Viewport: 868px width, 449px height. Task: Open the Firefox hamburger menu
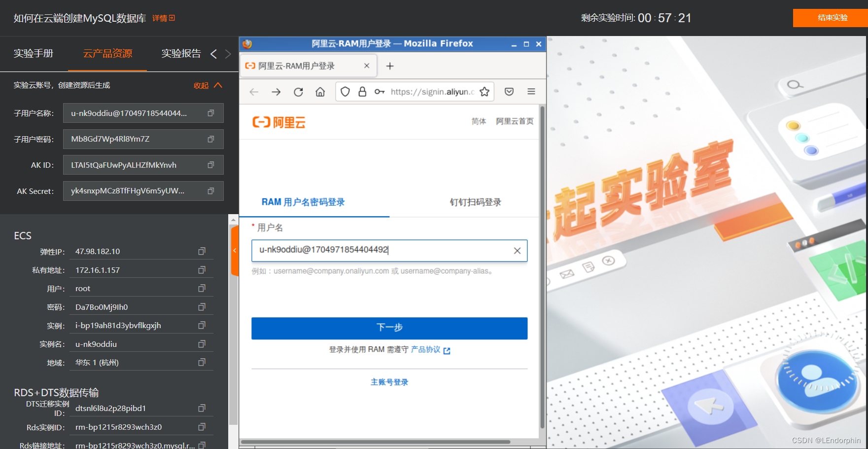pyautogui.click(x=531, y=92)
